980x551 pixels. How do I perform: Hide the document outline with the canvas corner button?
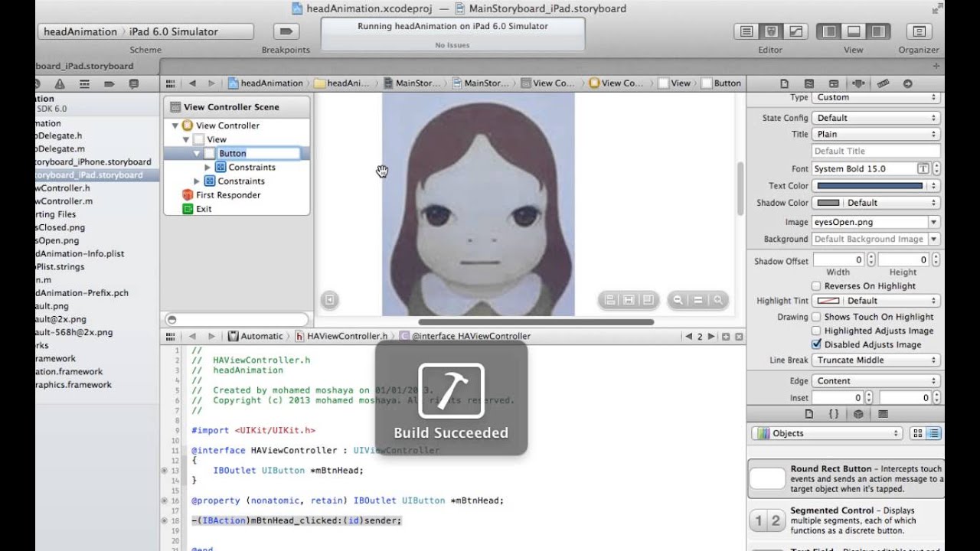329,301
